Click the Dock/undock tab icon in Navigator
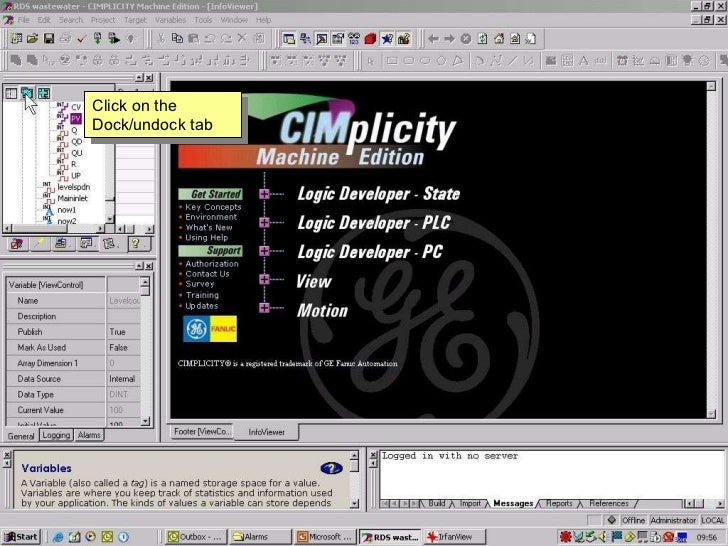728x546 pixels. point(27,93)
